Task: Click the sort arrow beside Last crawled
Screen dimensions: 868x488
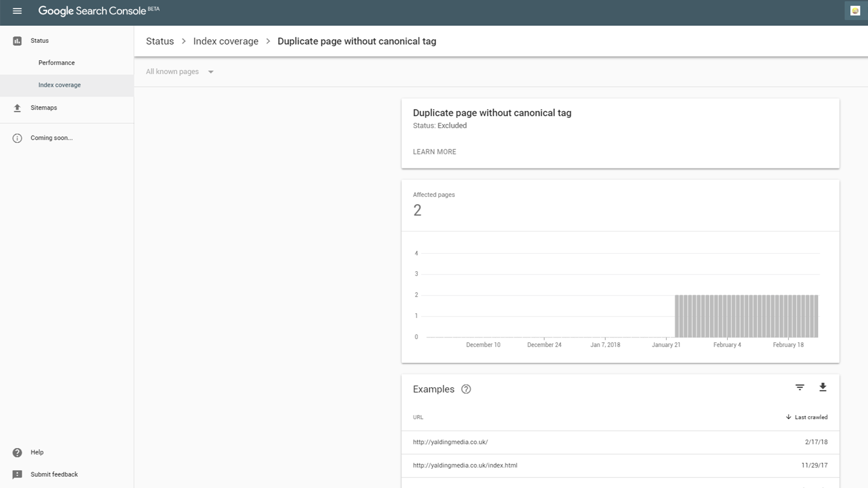Action: pos(788,417)
